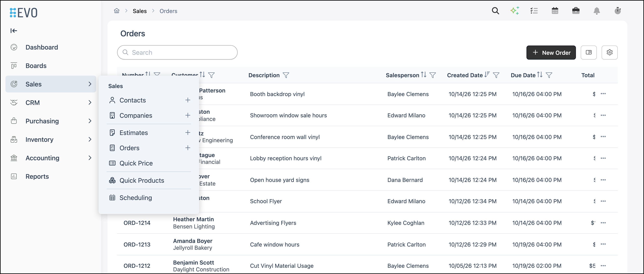
Task: Sort the Customer column
Action: point(202,75)
